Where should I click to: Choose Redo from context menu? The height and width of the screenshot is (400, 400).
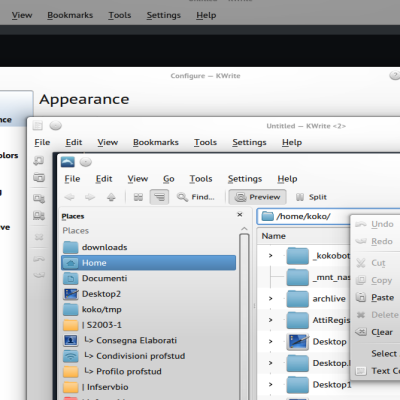pos(375,241)
